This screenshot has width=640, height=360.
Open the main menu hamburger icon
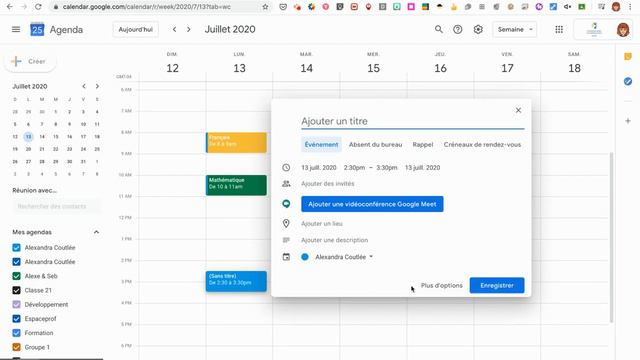click(x=16, y=29)
